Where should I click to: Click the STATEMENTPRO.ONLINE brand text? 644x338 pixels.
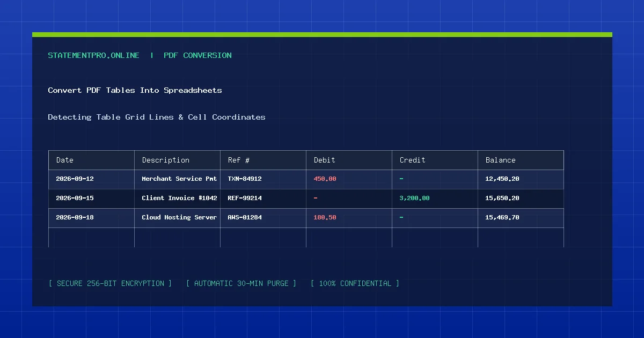(93, 55)
